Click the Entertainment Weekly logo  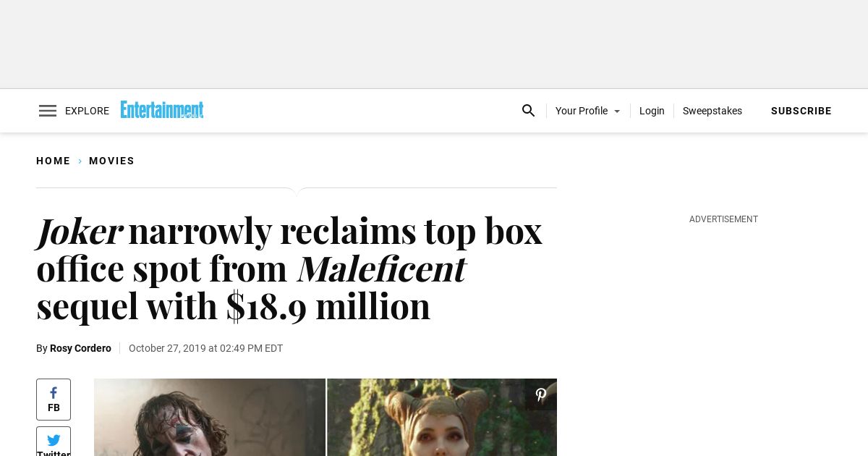(162, 110)
